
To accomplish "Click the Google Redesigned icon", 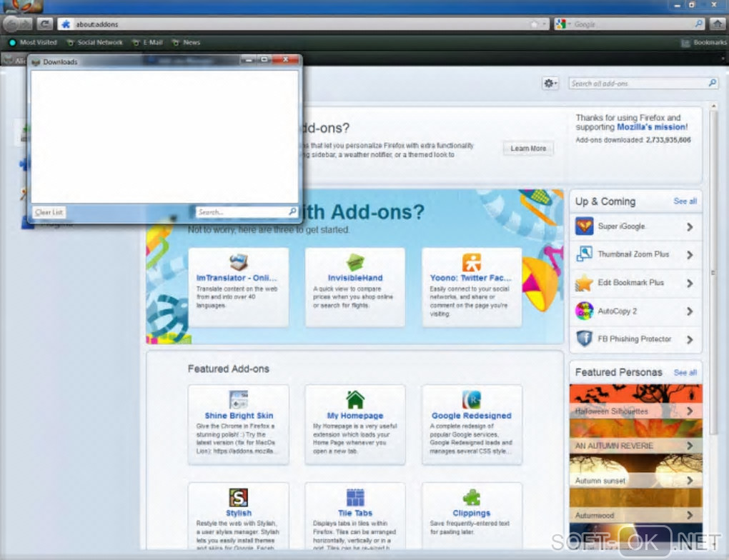I will [x=472, y=400].
